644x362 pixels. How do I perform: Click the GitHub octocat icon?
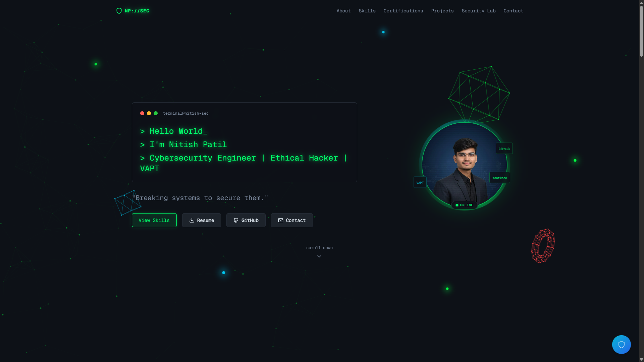click(x=236, y=220)
